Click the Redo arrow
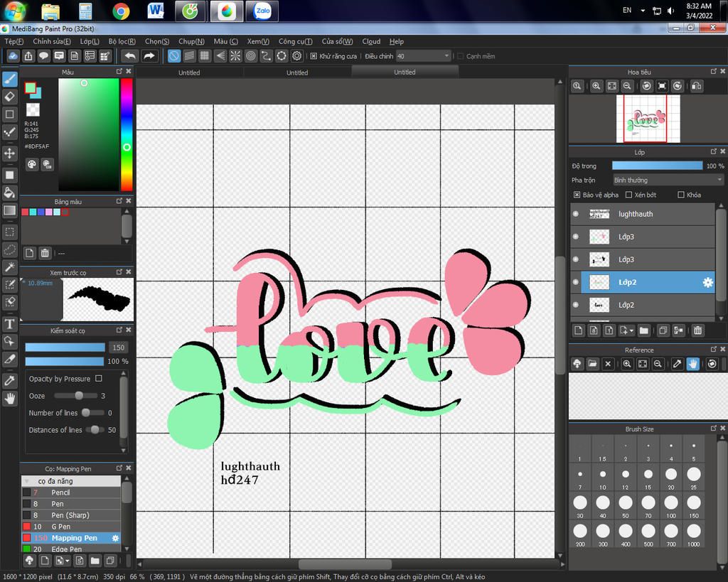Viewport: 728px width, 582px height. point(149,56)
